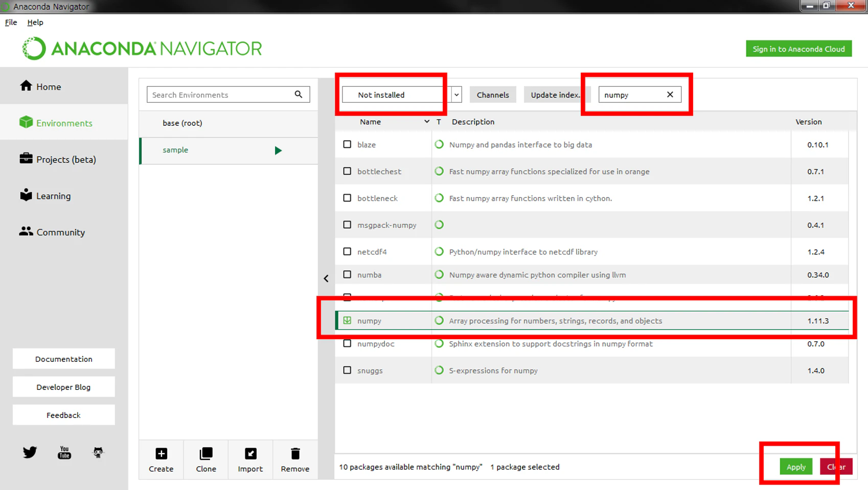Clear the numpy search with the X
Viewport: 868px width, 490px height.
[670, 95]
